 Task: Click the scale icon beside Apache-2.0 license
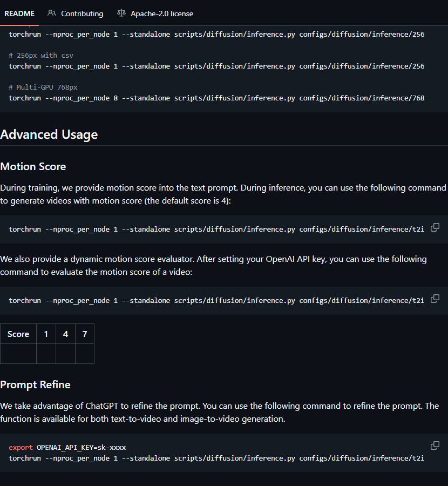[121, 13]
